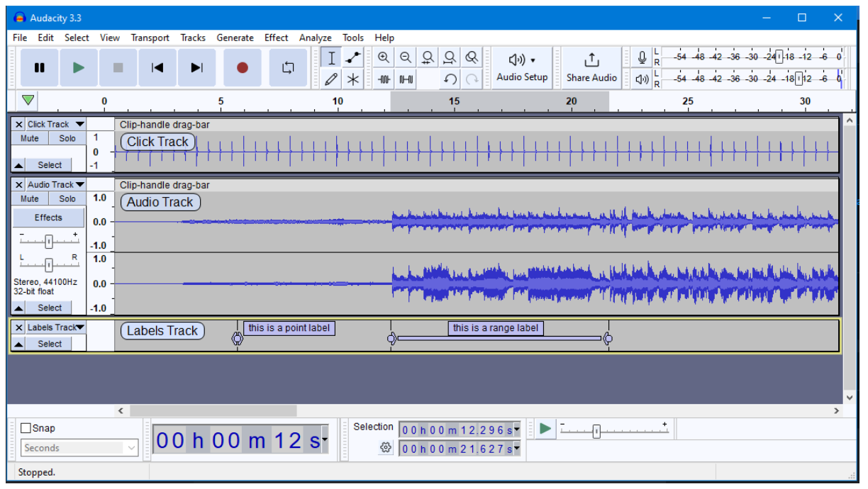The image size is (868, 489).
Task: Start recording with the Record button
Action: [243, 68]
